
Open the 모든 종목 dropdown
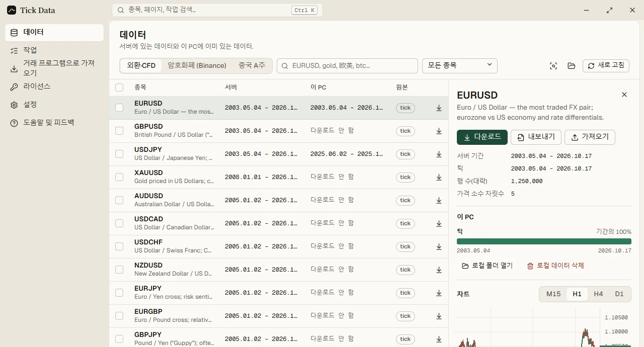[460, 66]
